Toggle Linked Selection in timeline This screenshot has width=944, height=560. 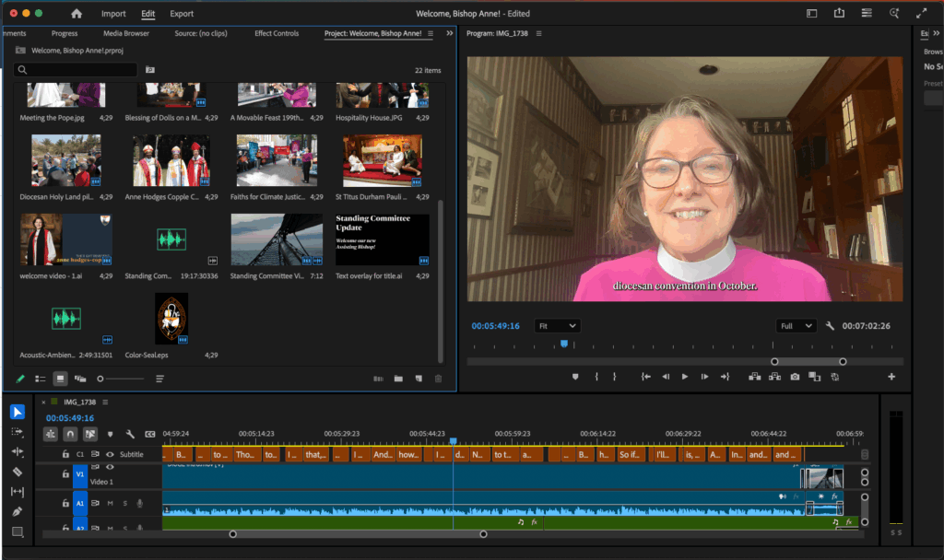coord(89,434)
